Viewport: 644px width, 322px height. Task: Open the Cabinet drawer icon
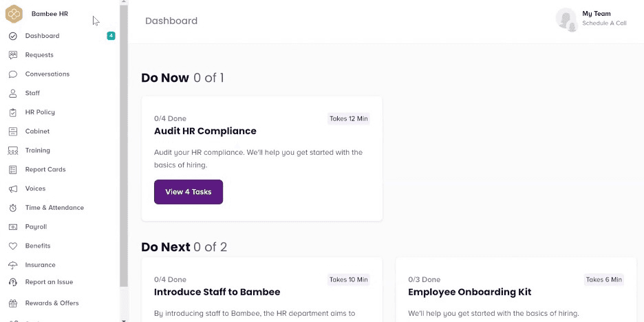pyautogui.click(x=12, y=131)
